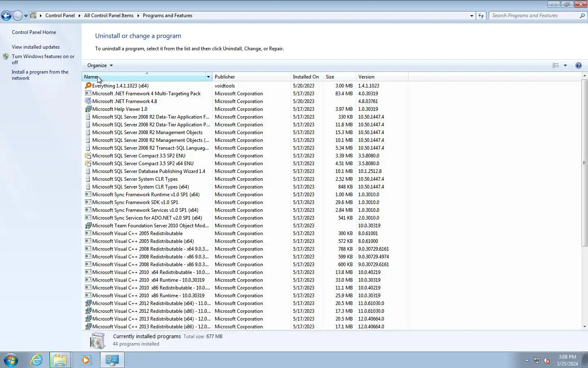The height and width of the screenshot is (368, 588).
Task: Select Microsoft Visual C++ 2010 x86 Runtime row
Action: point(245,296)
